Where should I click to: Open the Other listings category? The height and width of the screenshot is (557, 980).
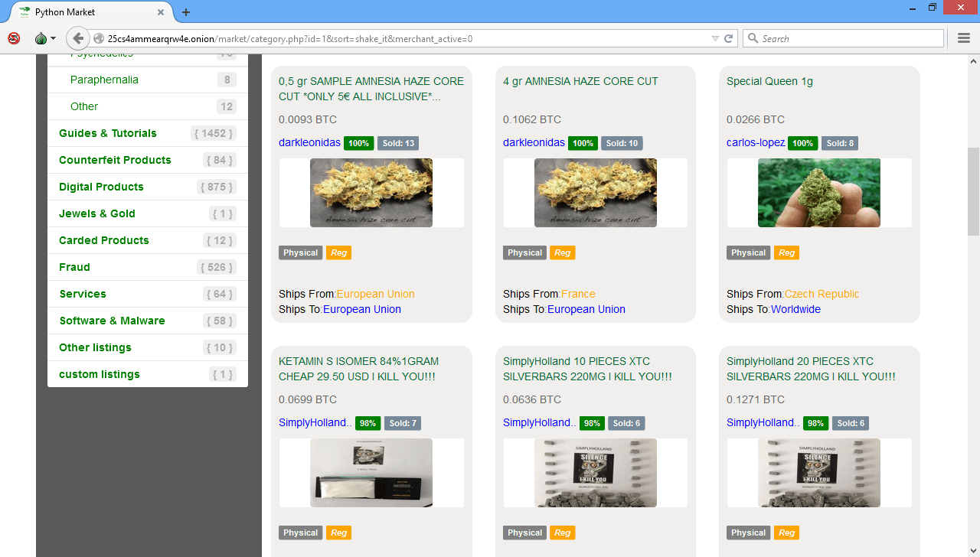(95, 347)
